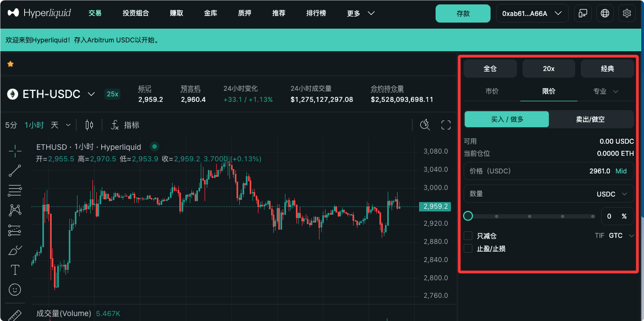
Task: Enter fullscreen chart mode
Action: click(x=446, y=125)
